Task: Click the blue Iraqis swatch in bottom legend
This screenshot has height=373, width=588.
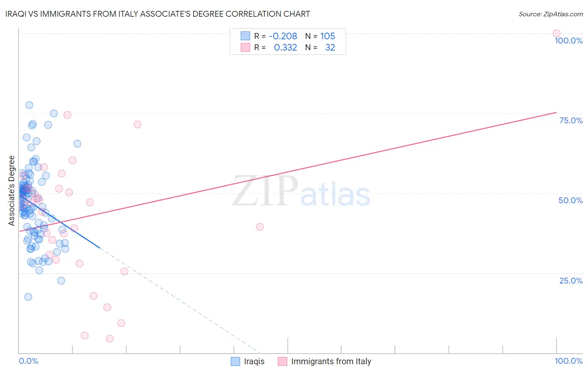Action: 235,361
